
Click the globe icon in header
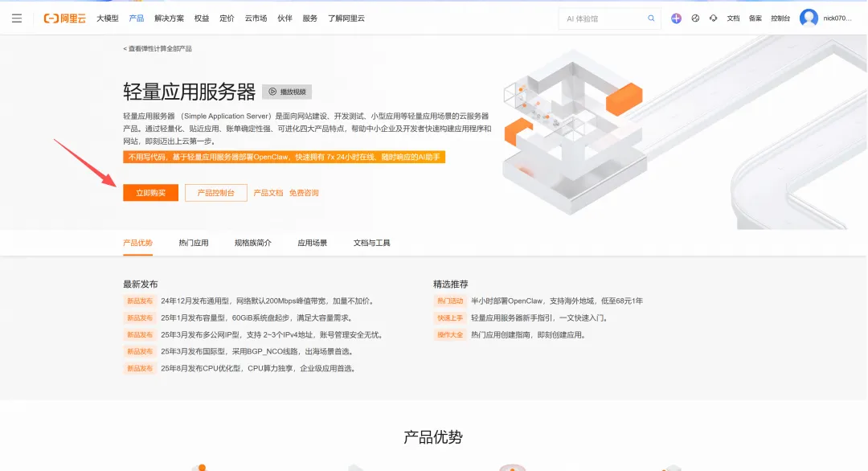coord(695,18)
